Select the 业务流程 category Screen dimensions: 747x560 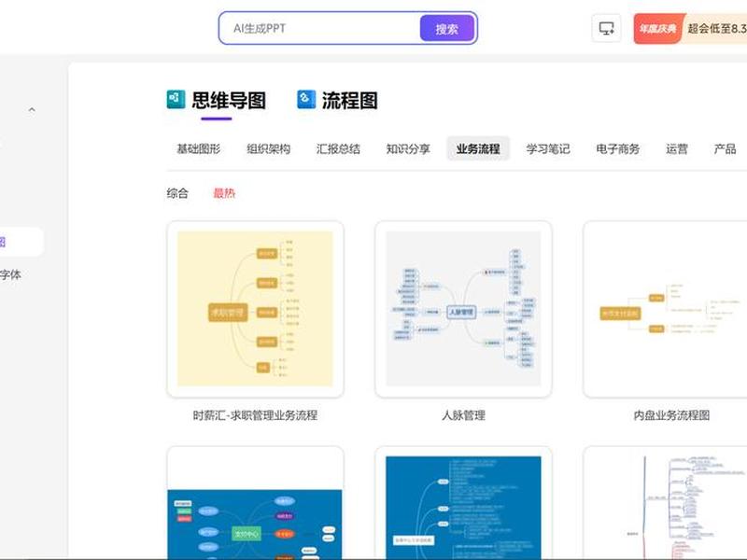tap(478, 149)
